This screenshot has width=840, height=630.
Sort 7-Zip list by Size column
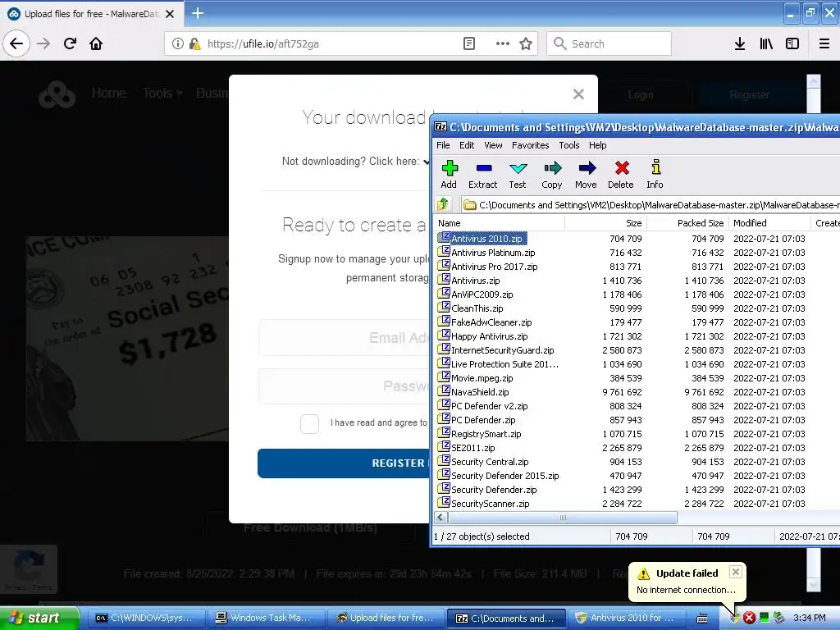pyautogui.click(x=606, y=223)
